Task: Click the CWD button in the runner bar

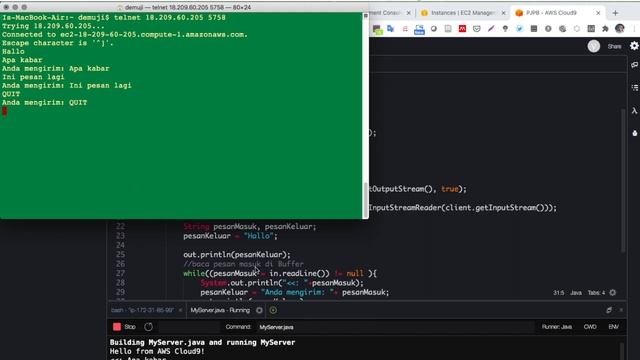Action: point(590,327)
